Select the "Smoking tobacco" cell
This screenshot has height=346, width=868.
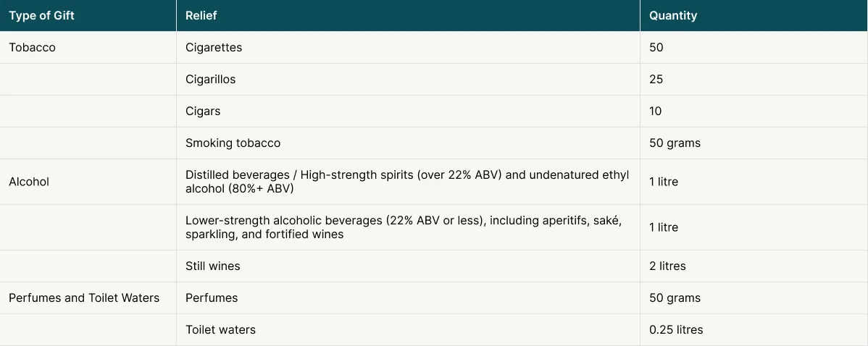(x=233, y=143)
